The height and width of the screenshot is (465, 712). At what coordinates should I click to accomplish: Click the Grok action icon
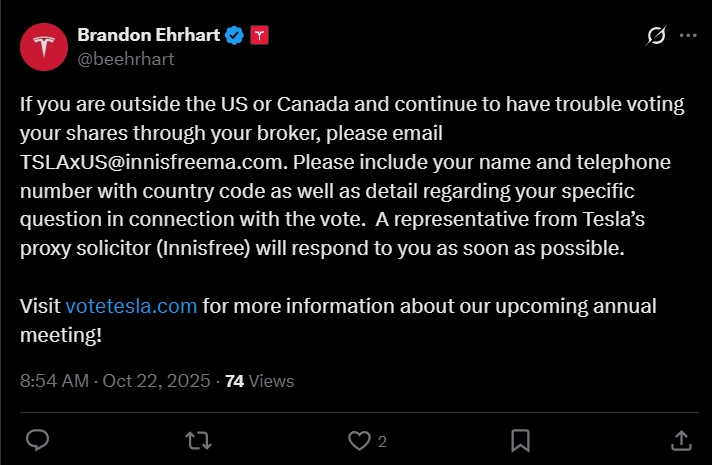coord(657,36)
